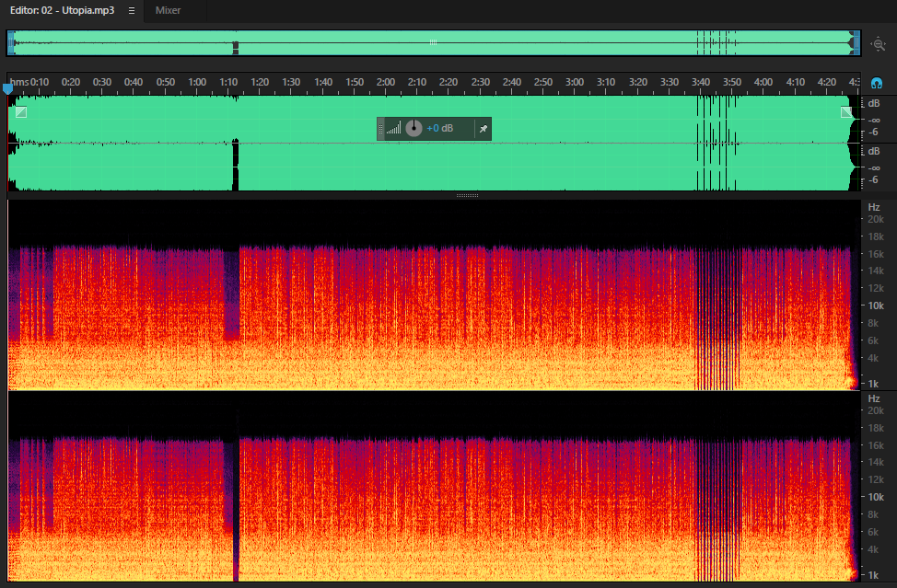Toggle the blue snapping magnet icon
897x588 pixels.
877,84
